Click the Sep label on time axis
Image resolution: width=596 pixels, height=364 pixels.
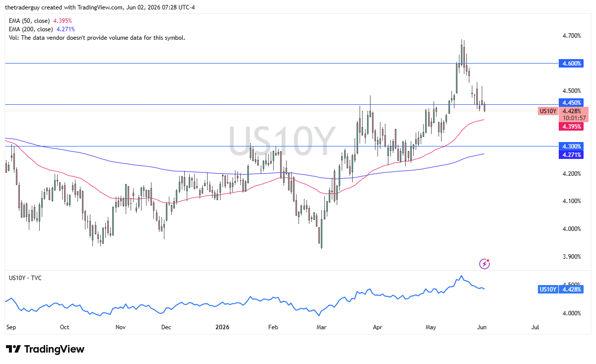tap(11, 327)
